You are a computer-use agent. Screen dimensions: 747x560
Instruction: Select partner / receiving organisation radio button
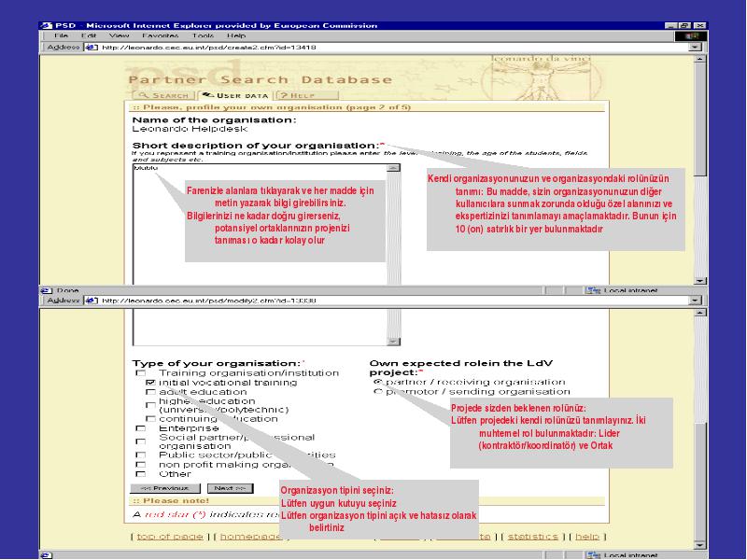(x=378, y=382)
